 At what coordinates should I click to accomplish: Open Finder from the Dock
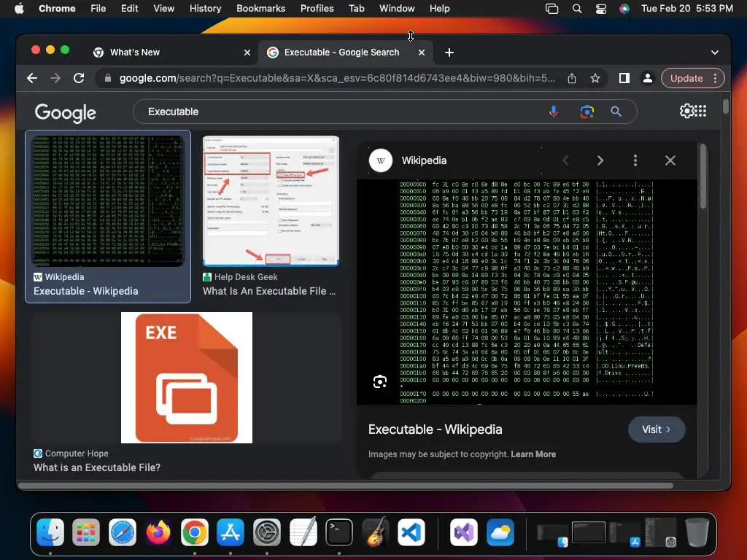pos(50,532)
